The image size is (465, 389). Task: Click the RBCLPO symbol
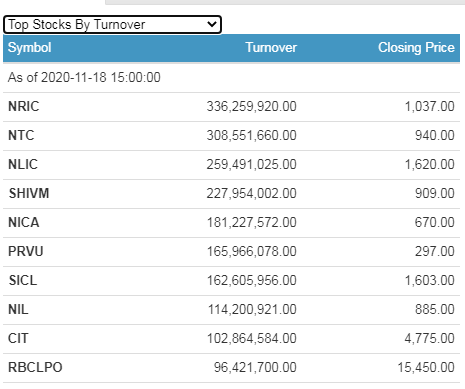[x=35, y=368]
